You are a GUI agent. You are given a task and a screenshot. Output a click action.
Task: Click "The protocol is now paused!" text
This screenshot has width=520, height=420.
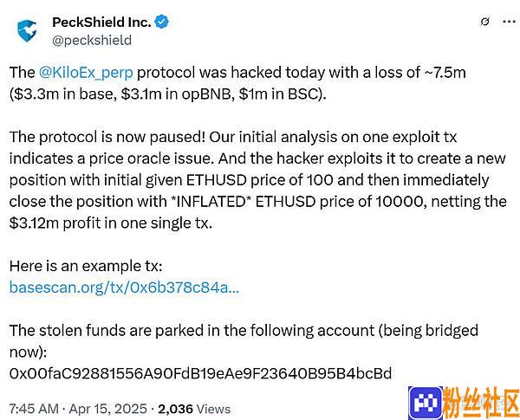[107, 137]
